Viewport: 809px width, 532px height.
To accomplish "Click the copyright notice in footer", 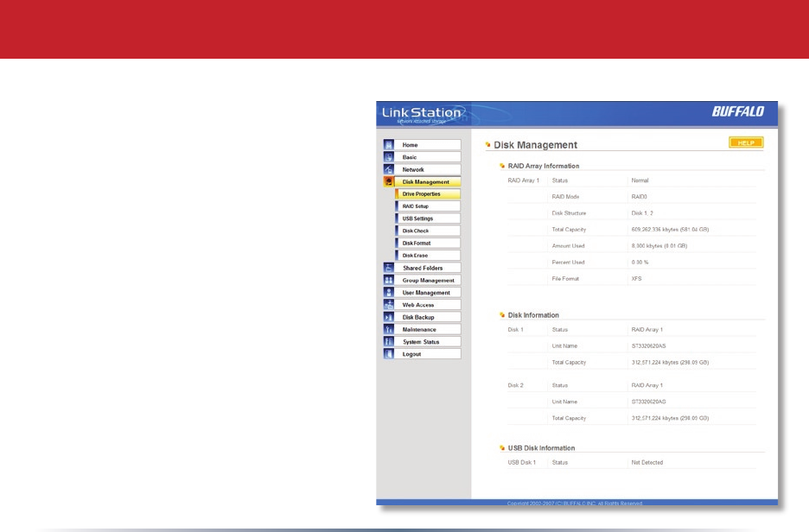I will (574, 503).
